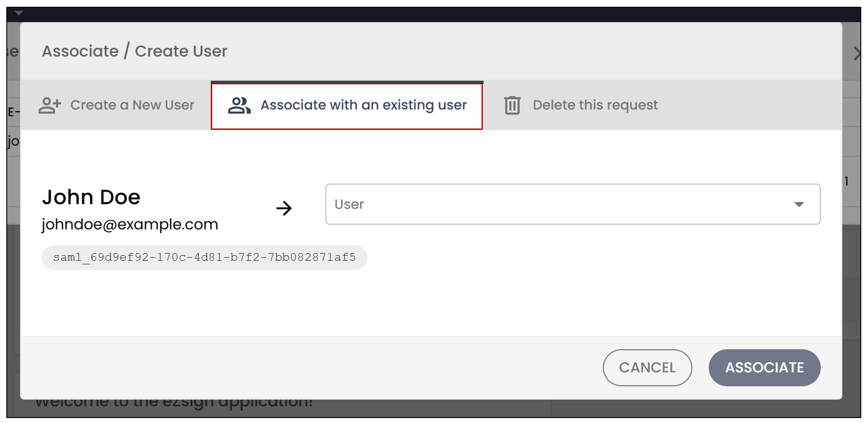The image size is (868, 423).
Task: Click the saml_69d9ef92 identifier chip
Action: 205,257
